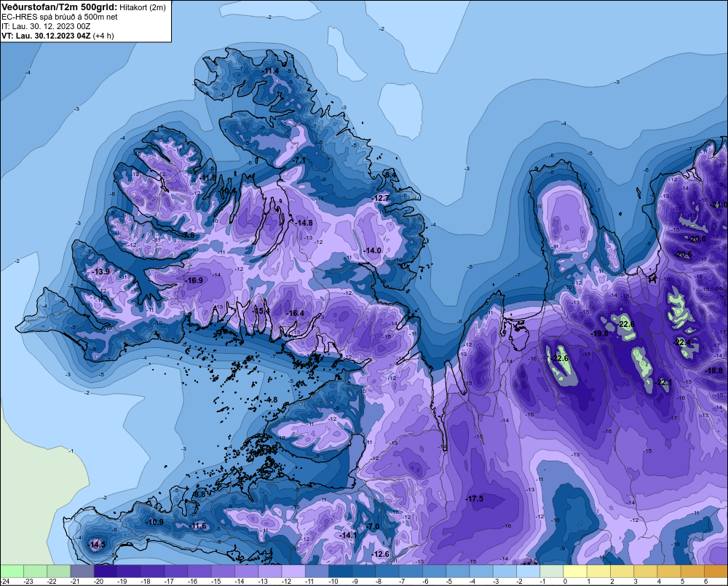Click the -18.8 temperature value

714,371
